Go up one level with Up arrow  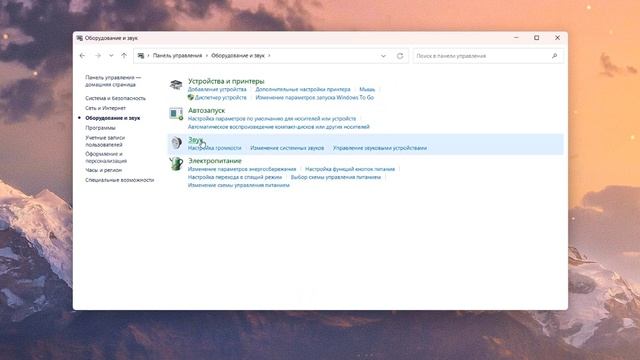pyautogui.click(x=124, y=56)
